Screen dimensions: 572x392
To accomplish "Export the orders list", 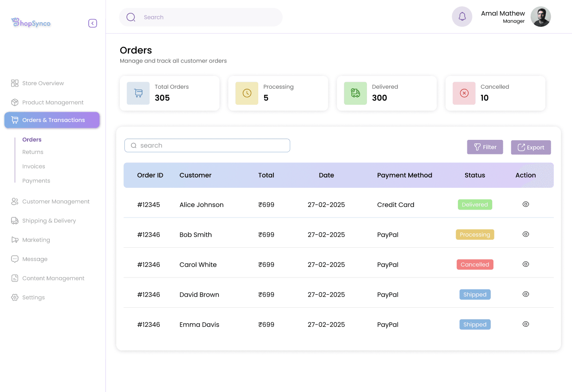I will coord(531,147).
